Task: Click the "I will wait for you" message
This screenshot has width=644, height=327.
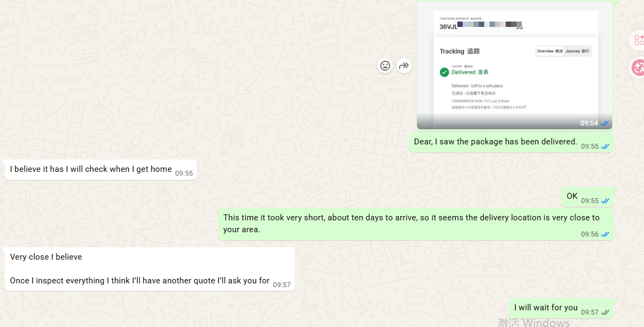Action: coord(561,308)
